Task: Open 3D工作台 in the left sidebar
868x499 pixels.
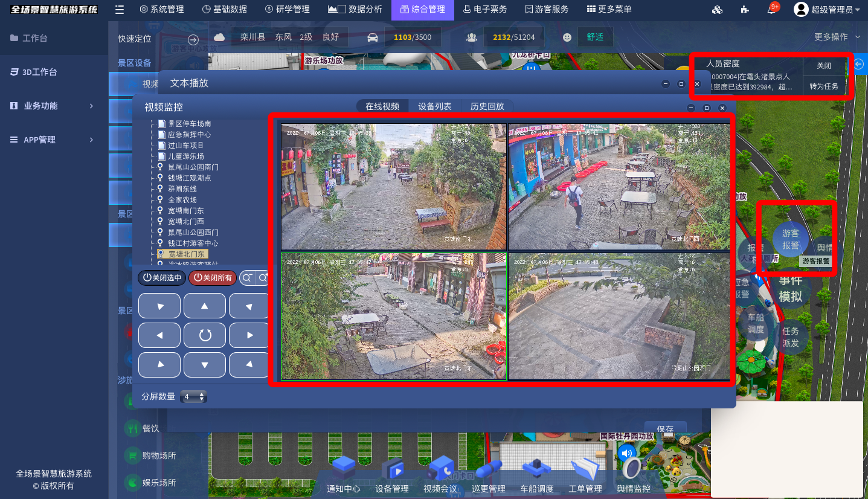Action: click(53, 72)
